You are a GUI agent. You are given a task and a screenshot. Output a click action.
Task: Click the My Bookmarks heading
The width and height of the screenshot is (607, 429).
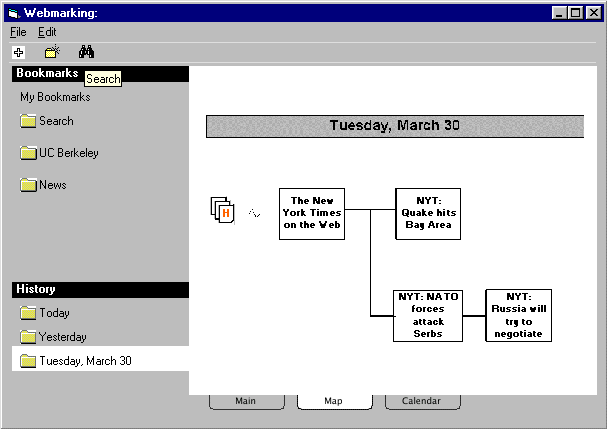point(55,97)
